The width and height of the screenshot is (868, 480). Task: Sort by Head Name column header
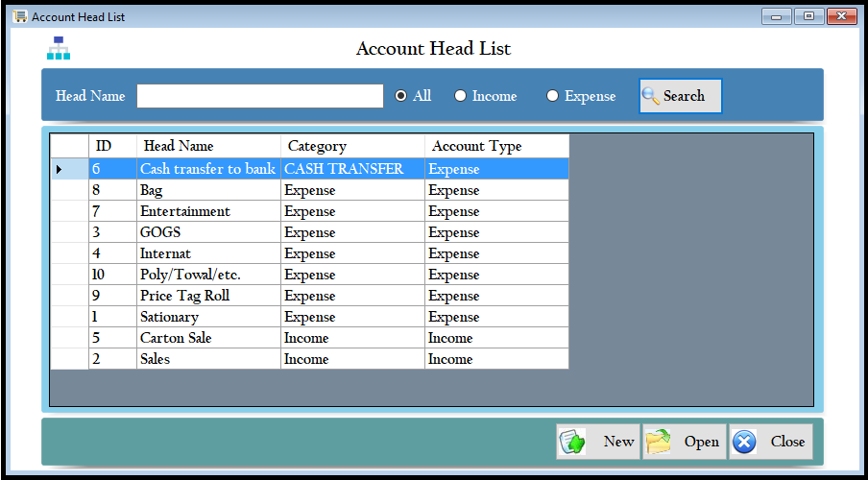208,146
